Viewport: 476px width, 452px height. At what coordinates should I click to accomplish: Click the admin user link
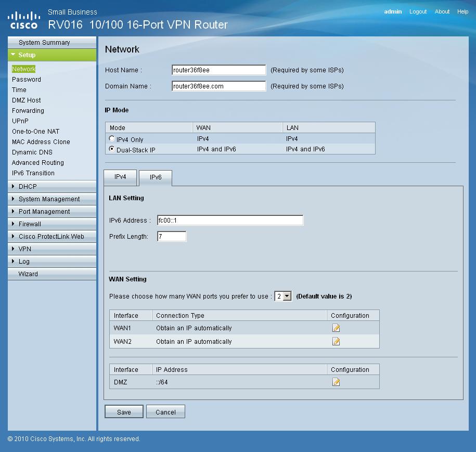coord(393,11)
